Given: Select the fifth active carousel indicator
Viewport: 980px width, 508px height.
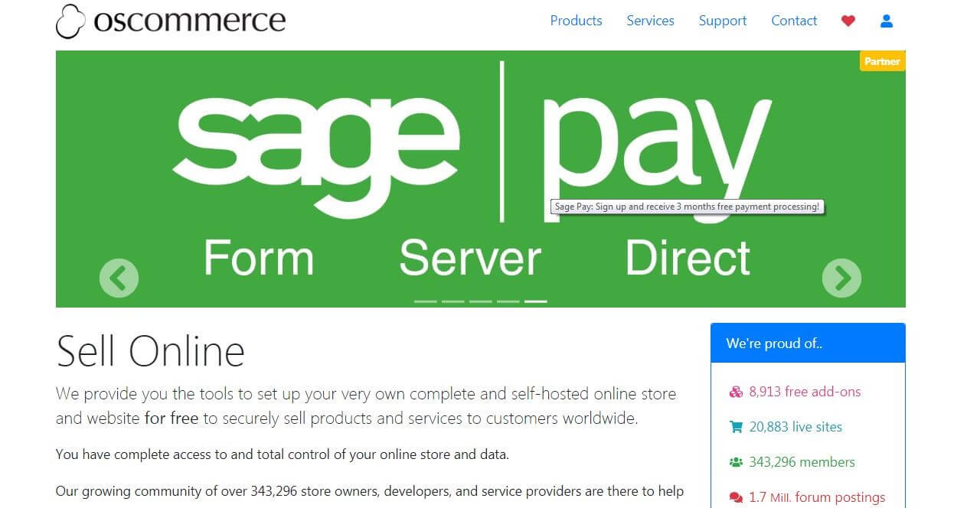Looking at the screenshot, I should [x=536, y=301].
